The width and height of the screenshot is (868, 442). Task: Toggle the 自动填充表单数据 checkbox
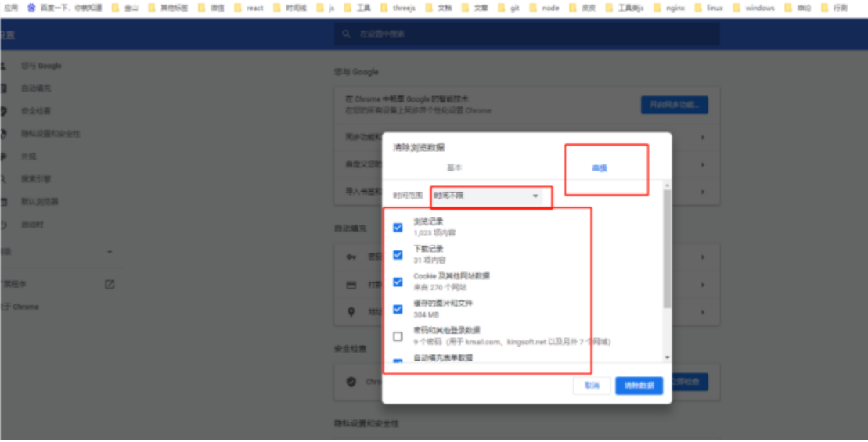(398, 361)
